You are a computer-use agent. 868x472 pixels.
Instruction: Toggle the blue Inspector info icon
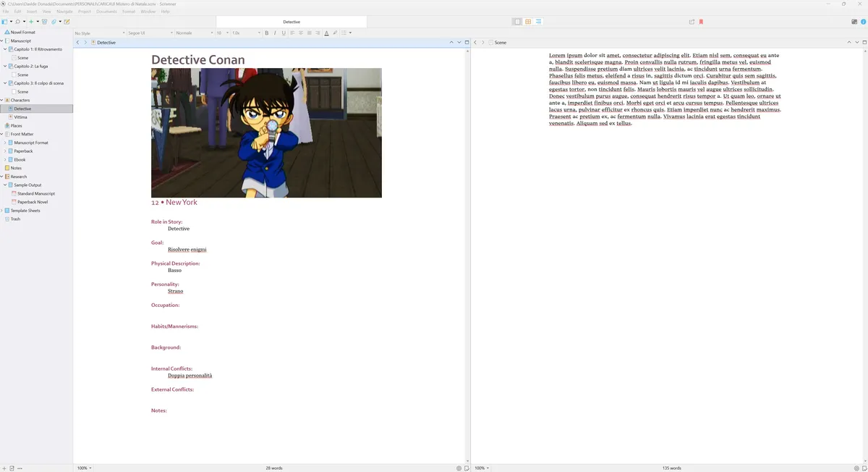(864, 22)
